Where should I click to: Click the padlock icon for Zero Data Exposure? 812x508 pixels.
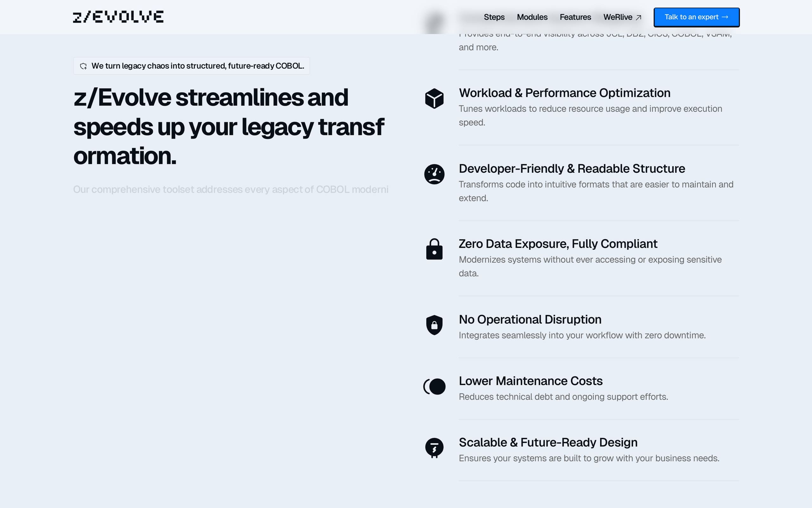pyautogui.click(x=434, y=249)
